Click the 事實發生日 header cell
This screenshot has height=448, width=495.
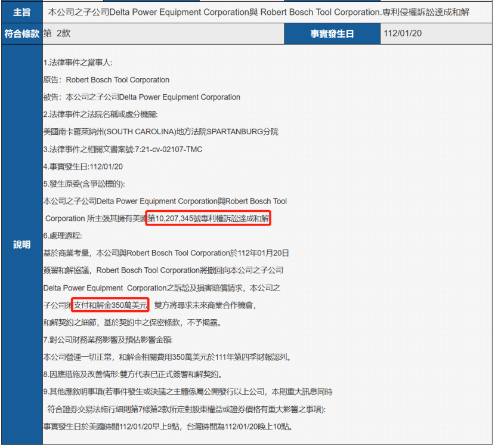tap(332, 33)
